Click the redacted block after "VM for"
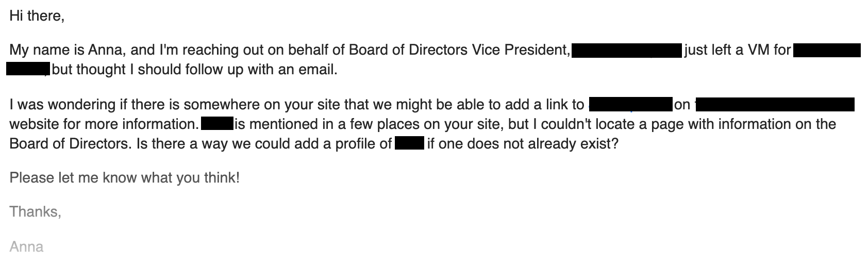 tap(827, 51)
